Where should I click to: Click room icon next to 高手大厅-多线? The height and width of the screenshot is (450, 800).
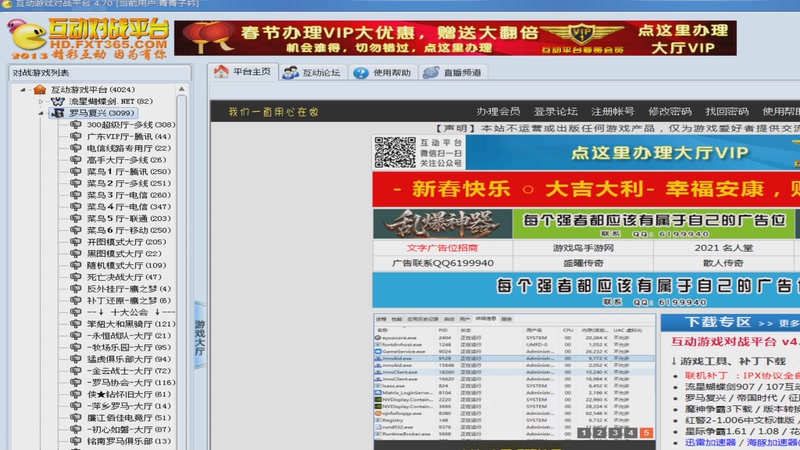coord(76,160)
